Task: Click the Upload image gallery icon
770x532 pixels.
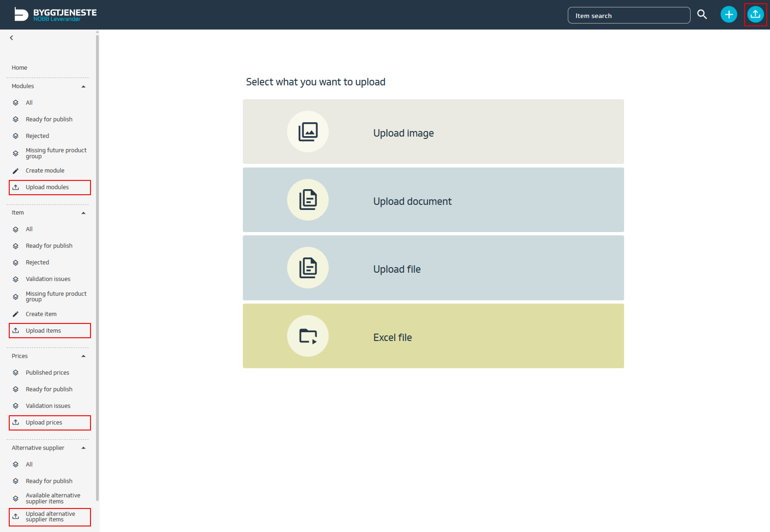Action: [307, 132]
